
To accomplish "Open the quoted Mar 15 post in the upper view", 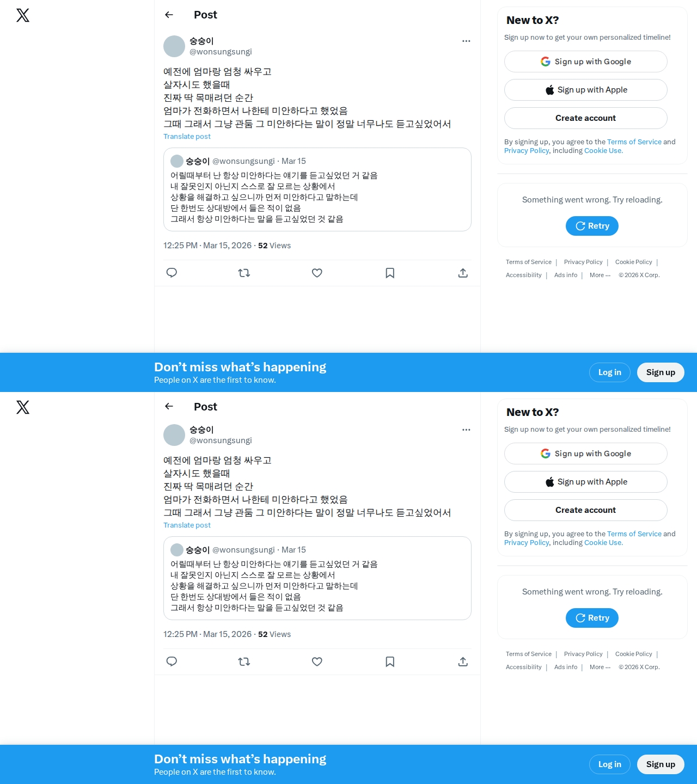I will [x=317, y=189].
